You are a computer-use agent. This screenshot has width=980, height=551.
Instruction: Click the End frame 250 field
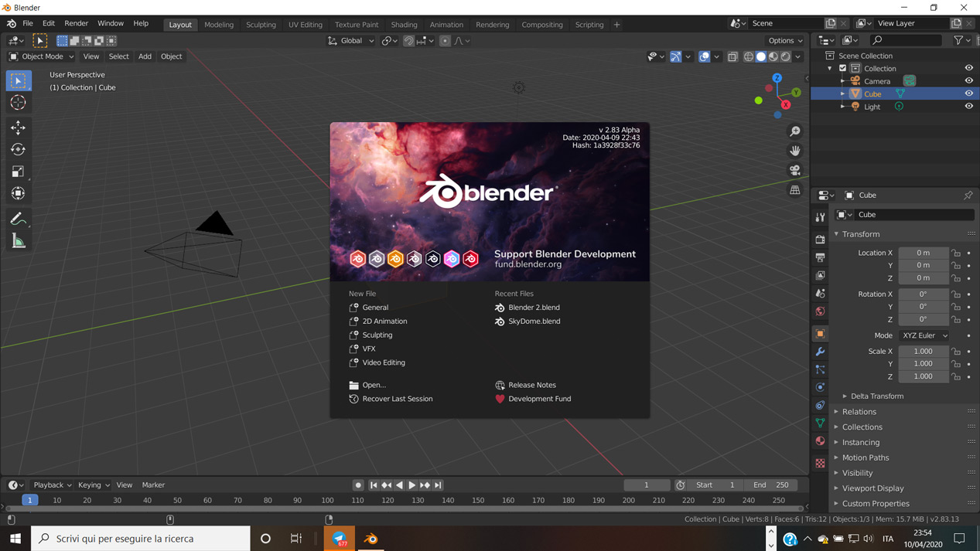click(771, 485)
